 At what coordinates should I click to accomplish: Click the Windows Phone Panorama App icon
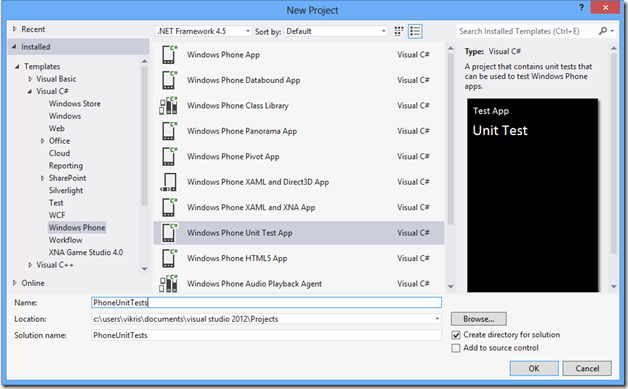point(169,131)
